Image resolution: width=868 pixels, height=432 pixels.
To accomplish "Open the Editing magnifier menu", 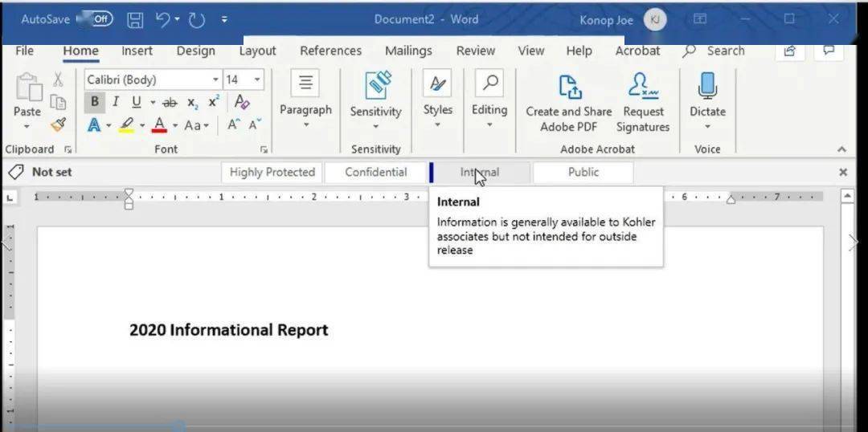I will (489, 100).
